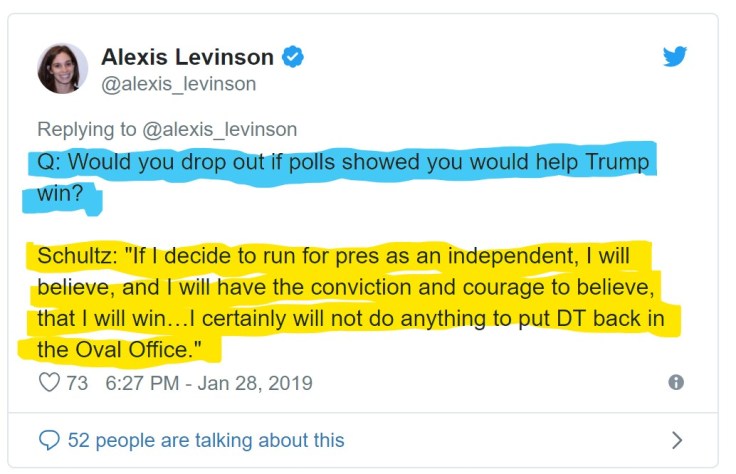Image resolution: width=736 pixels, height=474 pixels.
Task: Like the tweet with the heart icon
Action: 49,383
